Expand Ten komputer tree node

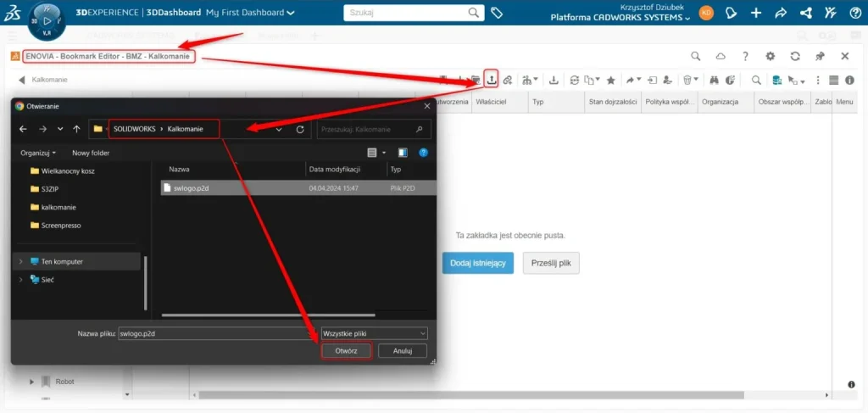(x=21, y=261)
